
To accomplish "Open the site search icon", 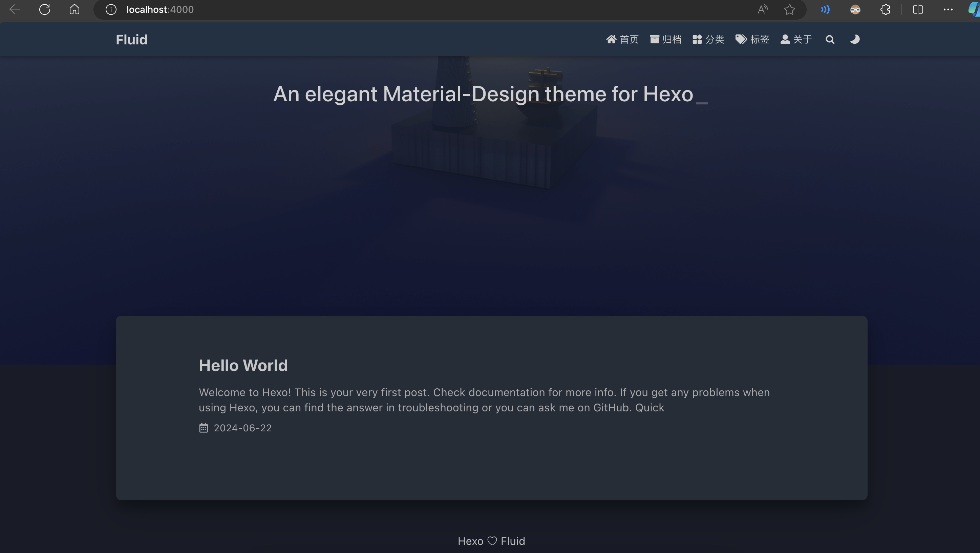I will pyautogui.click(x=830, y=40).
